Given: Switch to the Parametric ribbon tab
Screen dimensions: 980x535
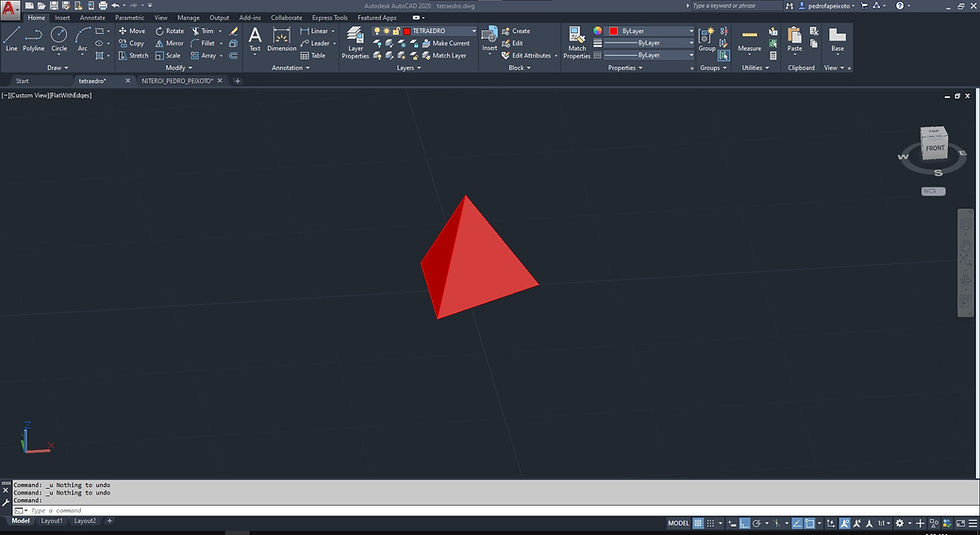Looking at the screenshot, I should point(129,18).
